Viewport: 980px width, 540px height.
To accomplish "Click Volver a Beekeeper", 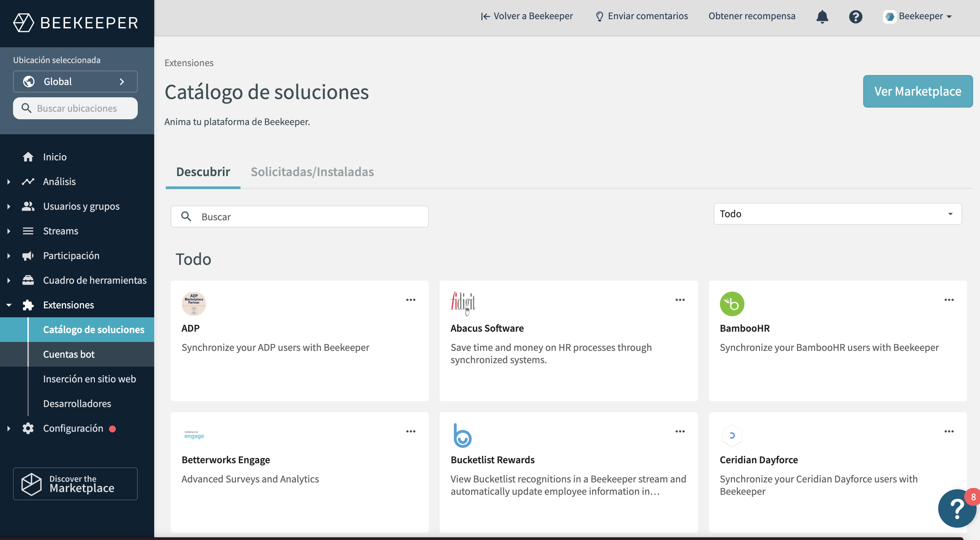I will [527, 16].
